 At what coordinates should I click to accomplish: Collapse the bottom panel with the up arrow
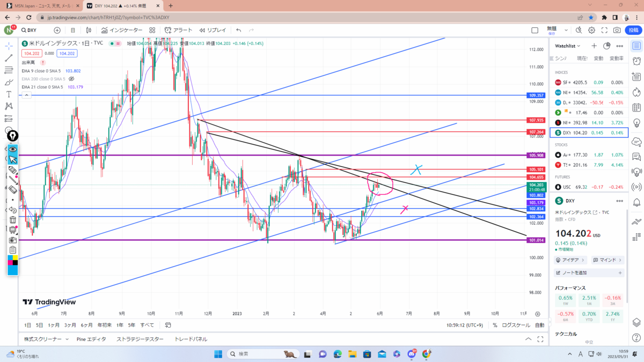click(529, 339)
